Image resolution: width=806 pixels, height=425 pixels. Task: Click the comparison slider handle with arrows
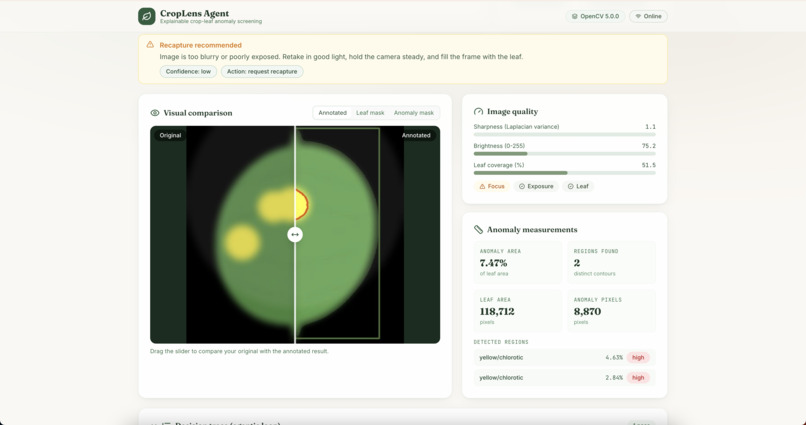tap(295, 235)
